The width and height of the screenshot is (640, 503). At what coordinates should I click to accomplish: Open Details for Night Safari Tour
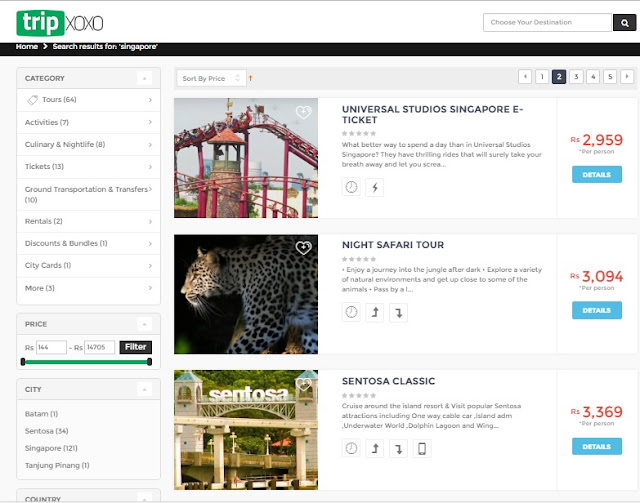click(597, 310)
